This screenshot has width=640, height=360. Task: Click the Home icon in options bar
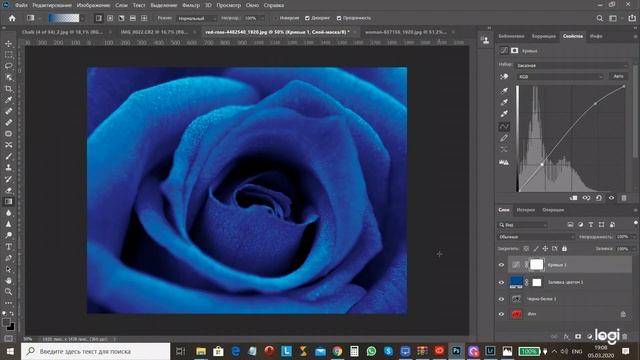pos(12,18)
